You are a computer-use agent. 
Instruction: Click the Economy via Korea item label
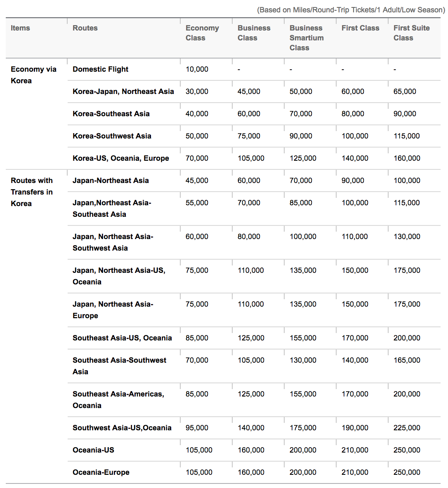[34, 75]
